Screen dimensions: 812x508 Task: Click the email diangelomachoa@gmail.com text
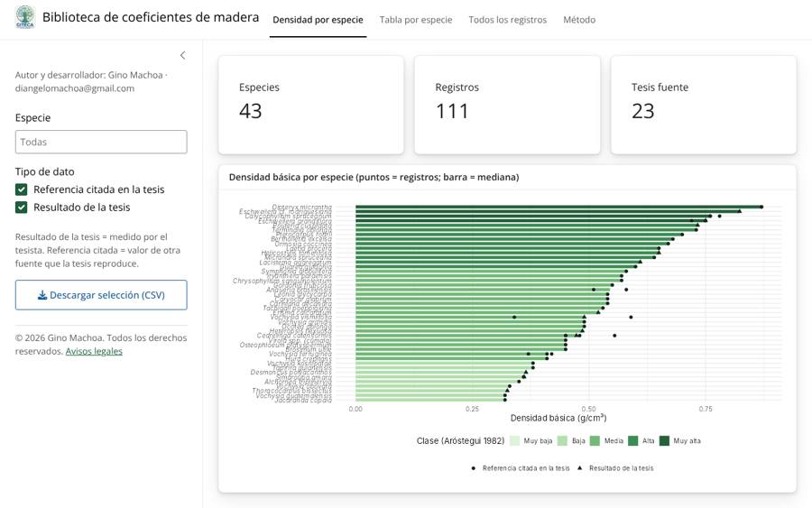tap(75, 88)
